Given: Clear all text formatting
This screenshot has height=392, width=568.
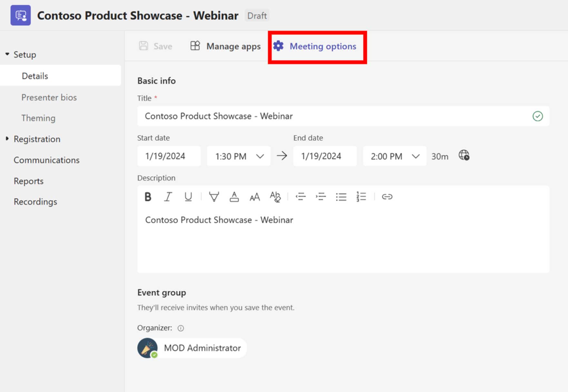Looking at the screenshot, I should [275, 197].
